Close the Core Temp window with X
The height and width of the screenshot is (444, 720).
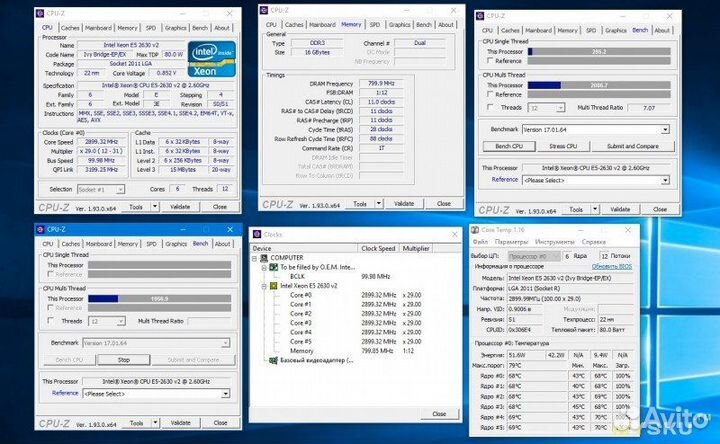pyautogui.click(x=628, y=230)
